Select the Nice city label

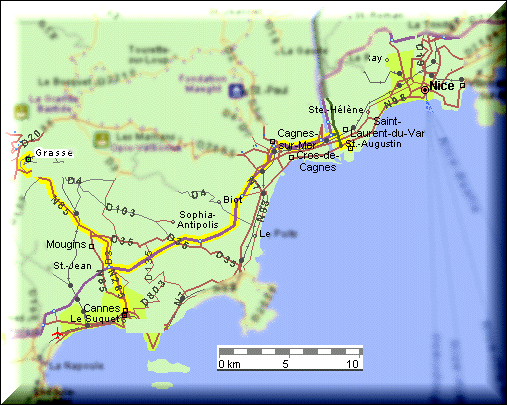point(442,86)
